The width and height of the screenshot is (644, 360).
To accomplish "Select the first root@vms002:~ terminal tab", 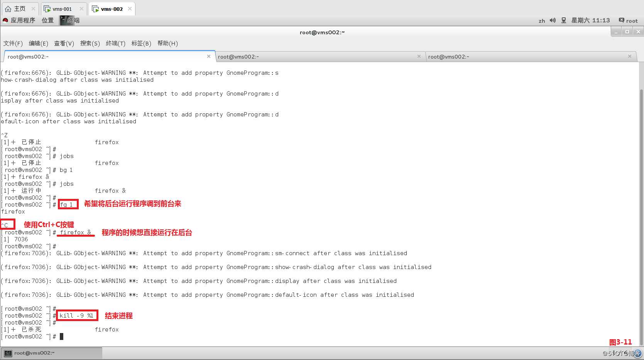I will click(x=109, y=56).
